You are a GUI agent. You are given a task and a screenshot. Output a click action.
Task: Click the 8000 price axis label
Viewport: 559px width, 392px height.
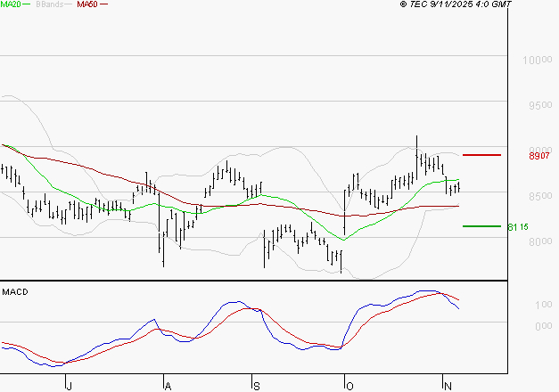point(540,241)
